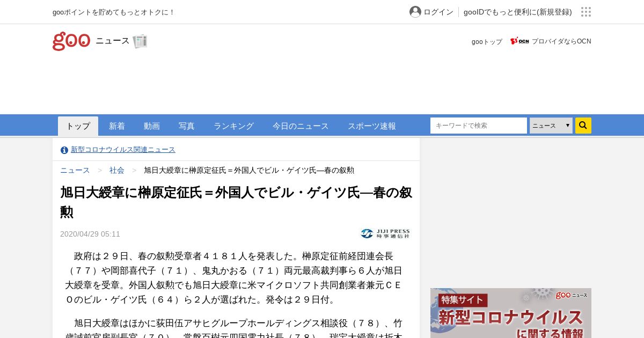Click the gooポイントを貯めてもっとオトクに！ text
The image size is (644, 338).
(x=114, y=12)
